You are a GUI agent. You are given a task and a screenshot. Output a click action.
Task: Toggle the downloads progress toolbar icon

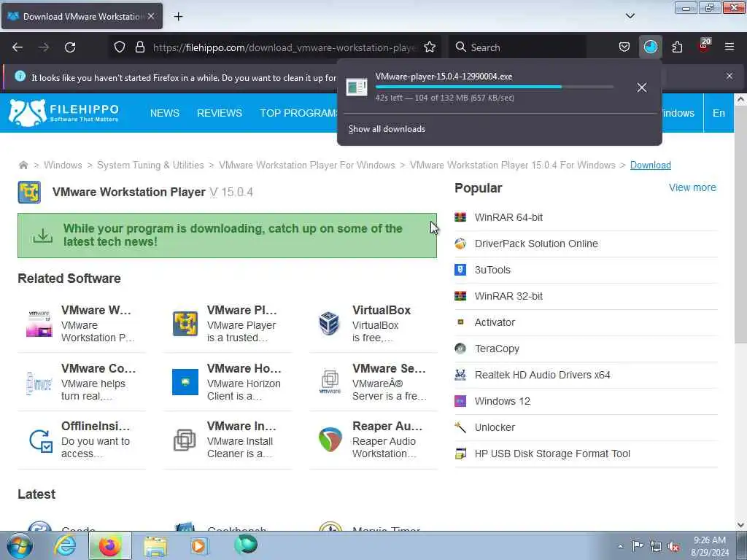coord(650,47)
